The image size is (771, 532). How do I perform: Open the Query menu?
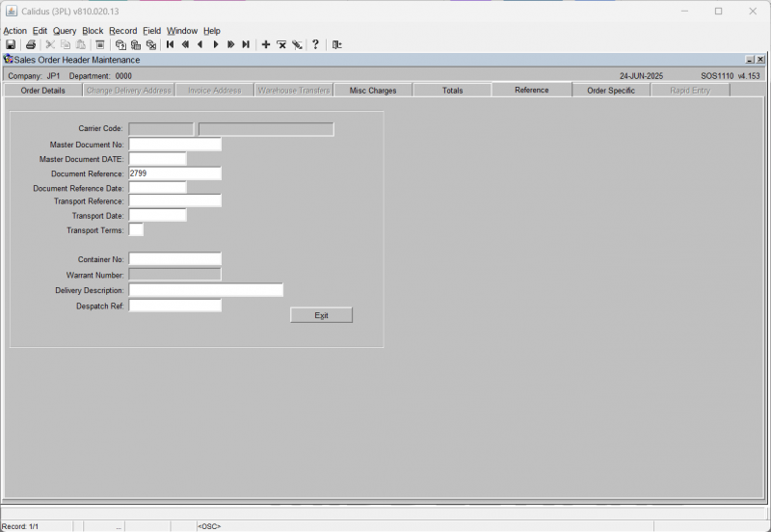[65, 31]
